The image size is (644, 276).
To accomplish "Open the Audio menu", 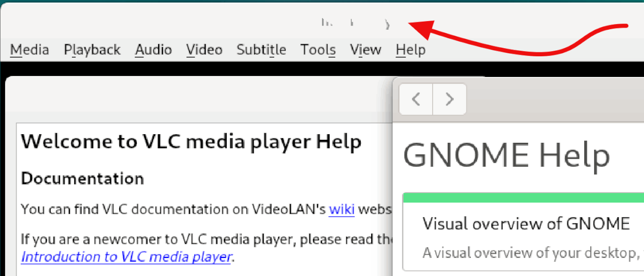I will pos(153,50).
